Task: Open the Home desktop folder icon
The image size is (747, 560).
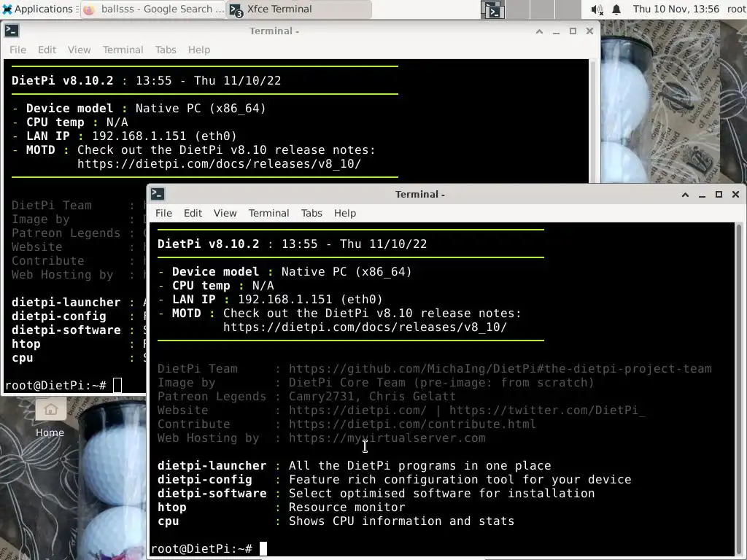Action: pyautogui.click(x=50, y=419)
